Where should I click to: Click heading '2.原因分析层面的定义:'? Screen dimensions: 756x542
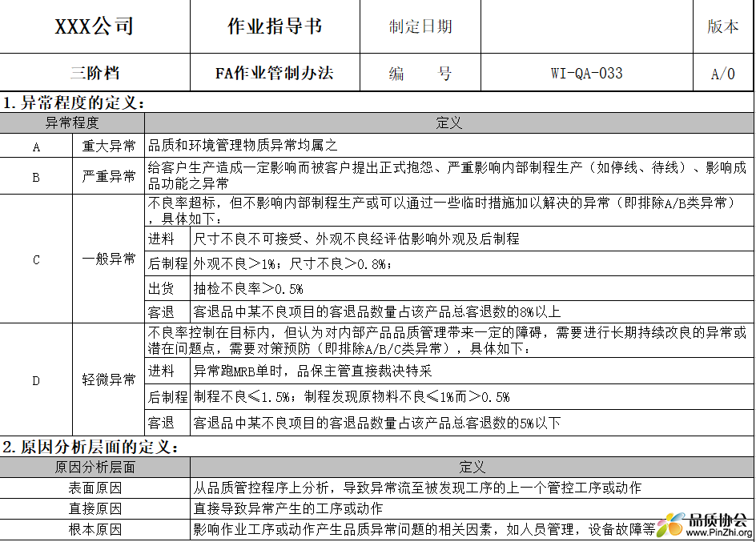tap(90, 447)
